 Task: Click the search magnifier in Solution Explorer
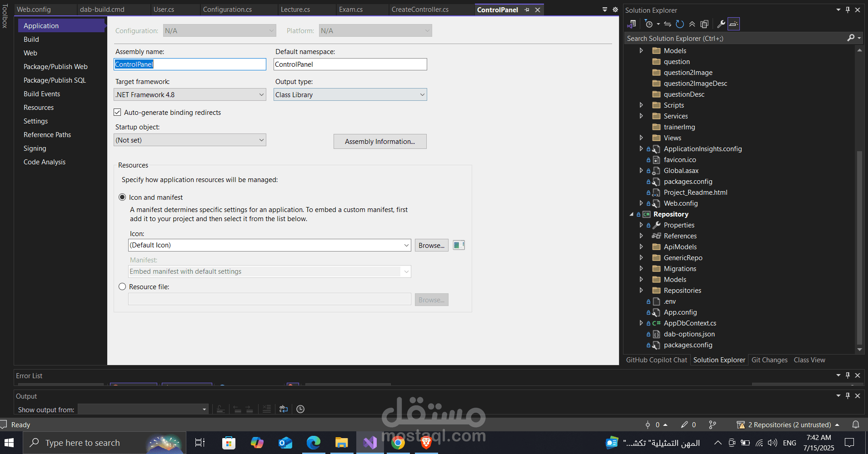click(x=851, y=38)
